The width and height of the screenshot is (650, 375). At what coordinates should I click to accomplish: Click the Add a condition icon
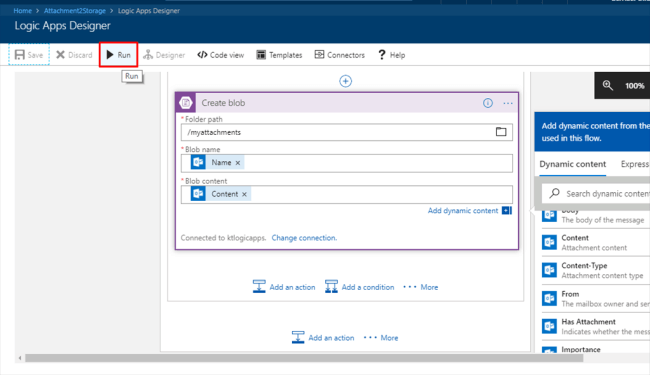pyautogui.click(x=331, y=287)
